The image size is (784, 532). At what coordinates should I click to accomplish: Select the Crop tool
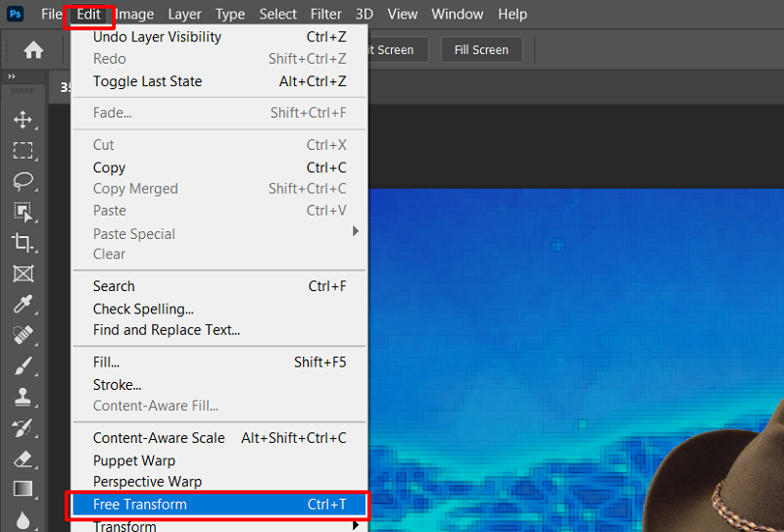click(x=23, y=243)
